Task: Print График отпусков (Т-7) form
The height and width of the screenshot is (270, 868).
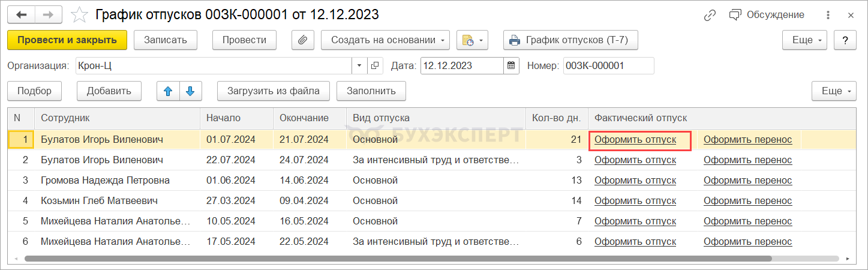Action: click(x=570, y=40)
